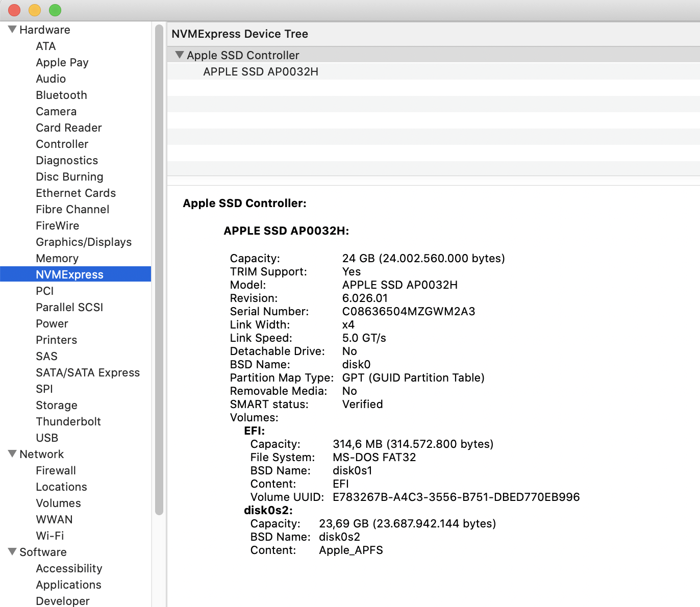Click the Apple SSD Controller row label
This screenshot has width=700, height=607.
coord(243,55)
